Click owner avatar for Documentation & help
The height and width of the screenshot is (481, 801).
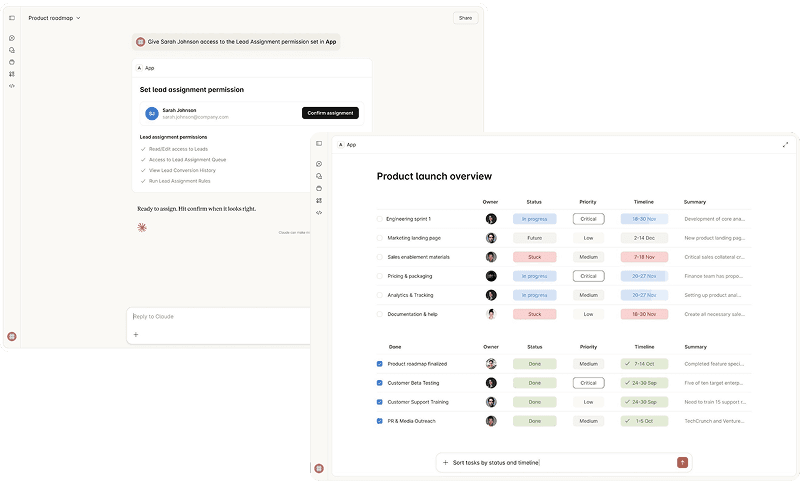click(491, 314)
